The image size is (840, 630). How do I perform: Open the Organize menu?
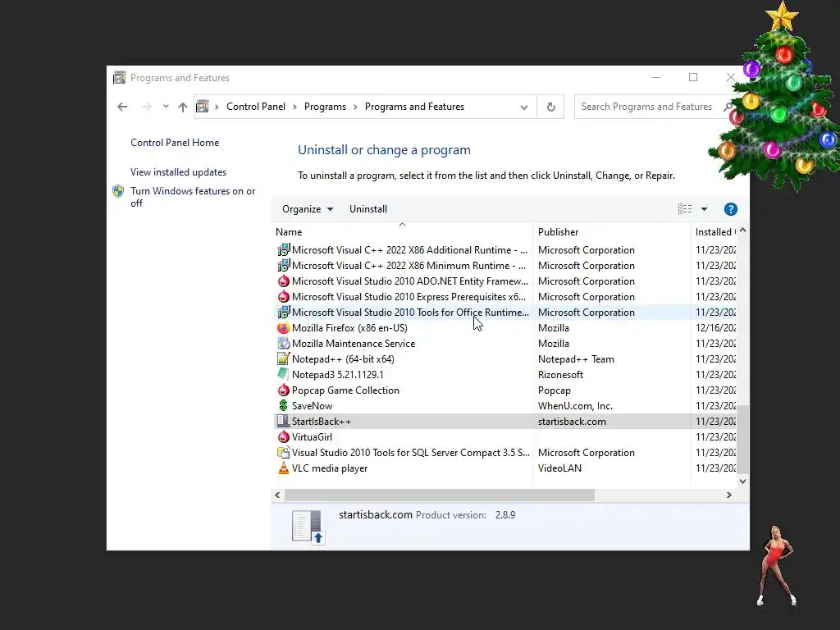click(308, 209)
